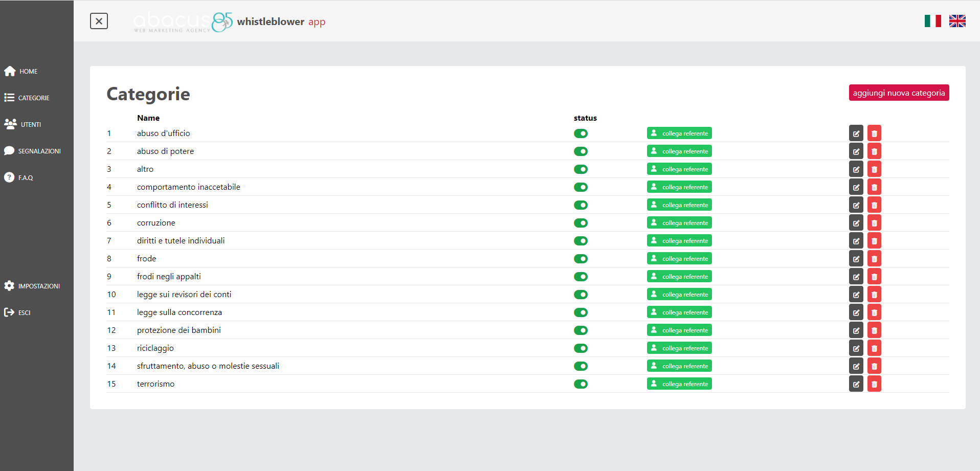This screenshot has width=980, height=471.
Task: Switch language with the Italian flag
Action: pyautogui.click(x=932, y=21)
